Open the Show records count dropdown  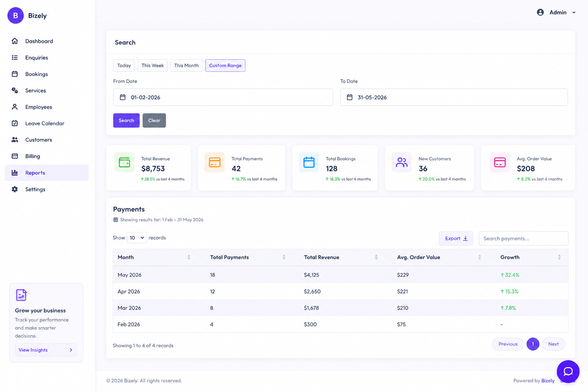(137, 238)
